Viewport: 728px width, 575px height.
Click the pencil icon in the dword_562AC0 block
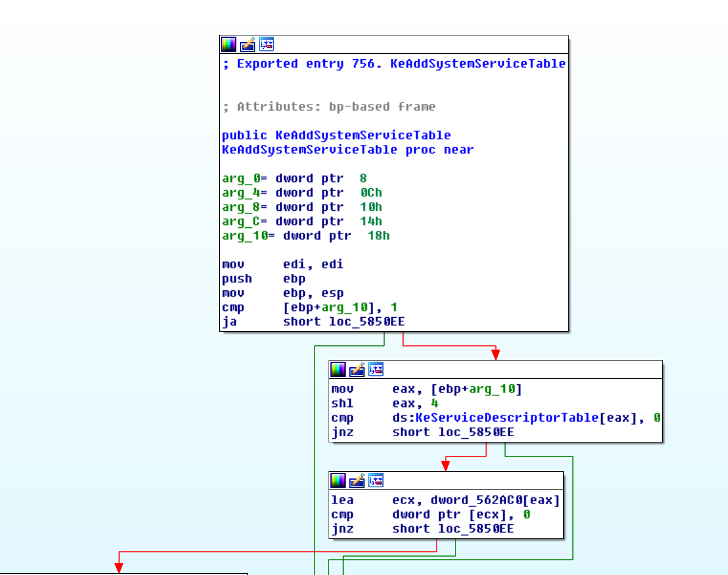(x=357, y=480)
